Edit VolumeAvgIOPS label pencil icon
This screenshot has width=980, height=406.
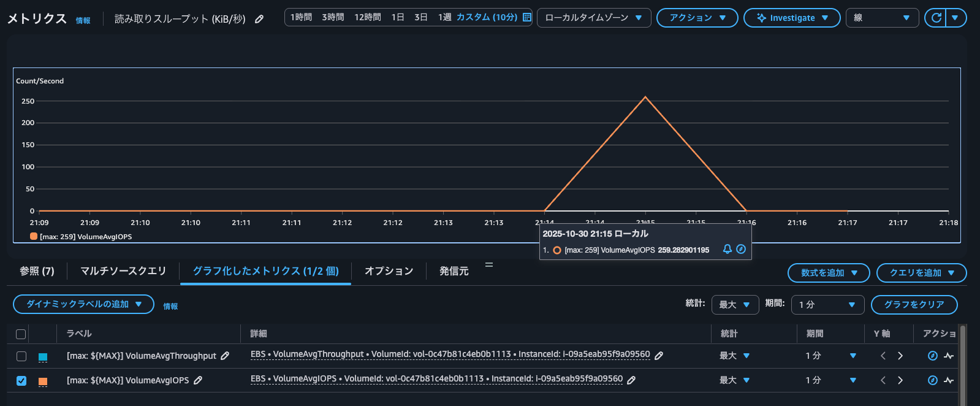pos(198,380)
